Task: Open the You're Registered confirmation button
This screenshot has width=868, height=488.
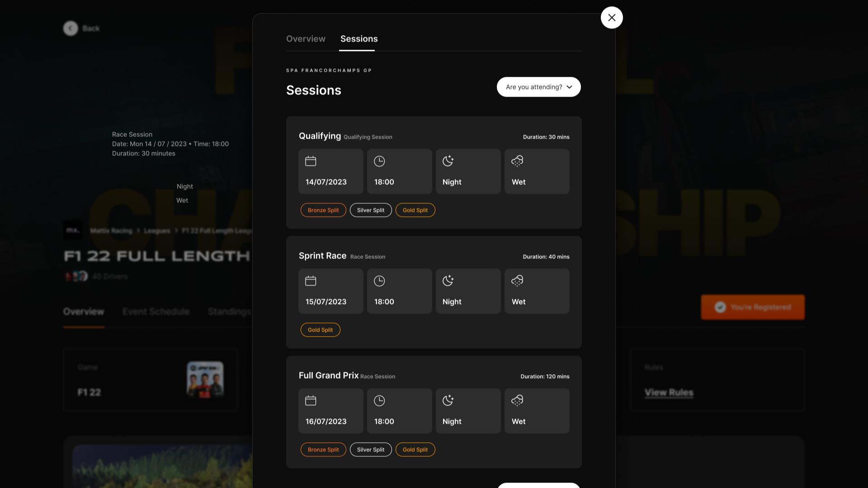Action: 753,307
